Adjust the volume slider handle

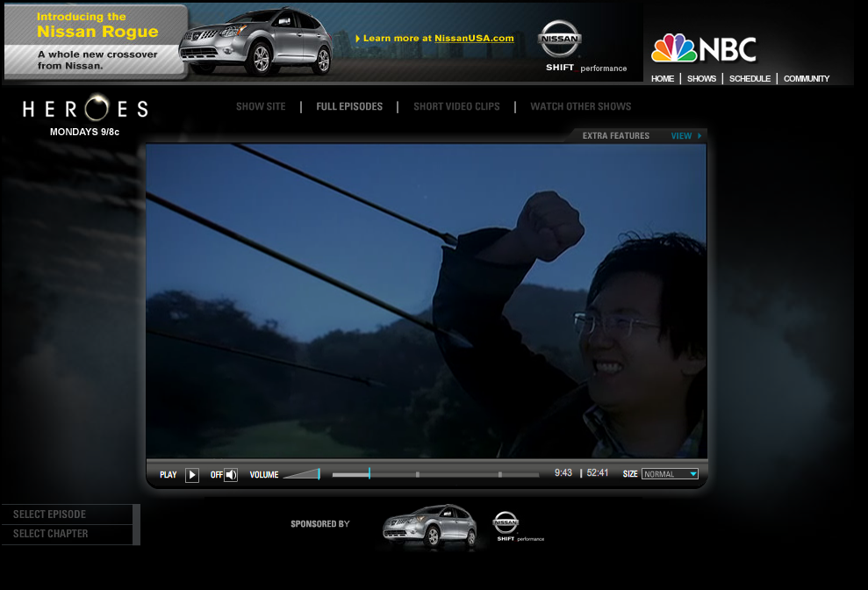click(x=319, y=473)
